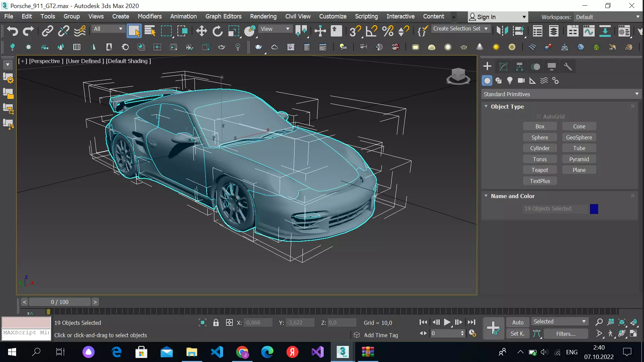Select the Move tool
Image resolution: width=644 pixels, height=362 pixels.
[201, 31]
